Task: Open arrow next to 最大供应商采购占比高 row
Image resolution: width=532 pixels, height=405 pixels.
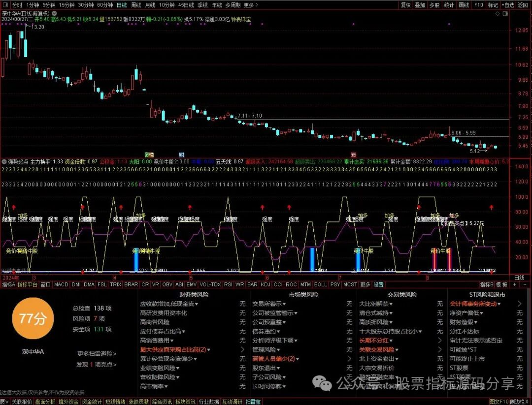Action: click(x=242, y=349)
